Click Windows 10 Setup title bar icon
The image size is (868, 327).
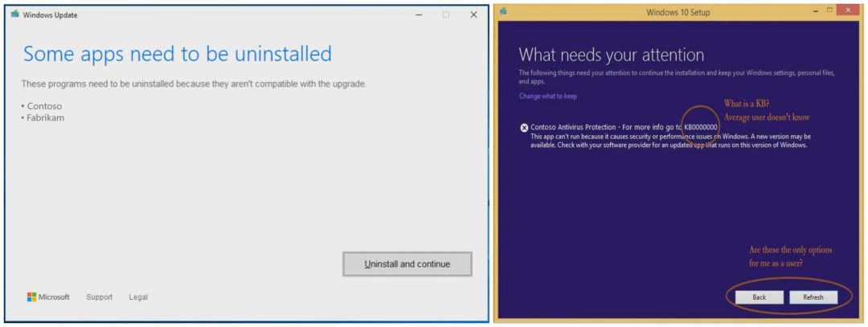[503, 11]
